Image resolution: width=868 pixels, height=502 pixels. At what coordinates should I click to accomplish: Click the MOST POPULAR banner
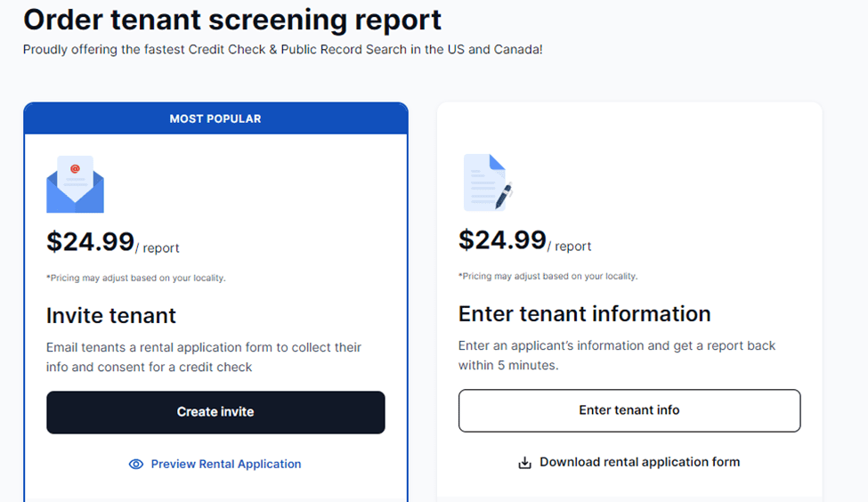point(215,118)
